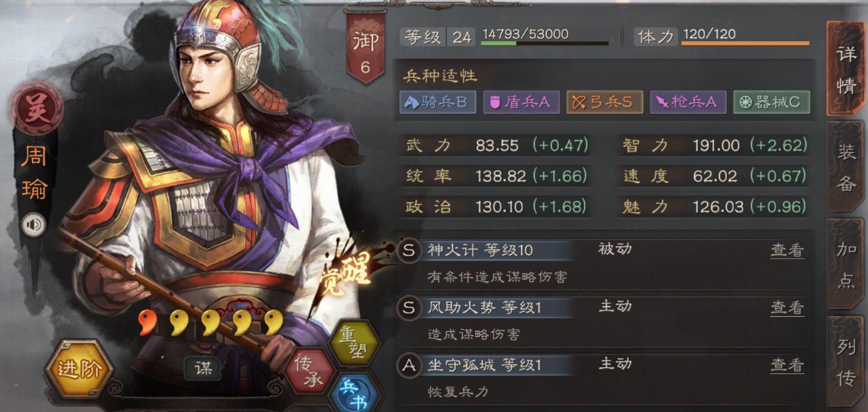Tap the 盾兵A shield aptitude badge
The height and width of the screenshot is (412, 868).
tap(521, 102)
